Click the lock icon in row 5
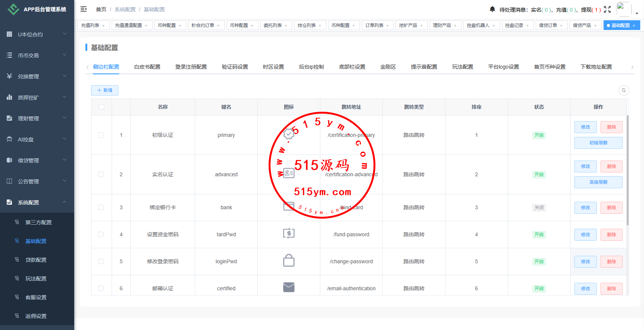The height and width of the screenshot is (330, 644). [288, 261]
